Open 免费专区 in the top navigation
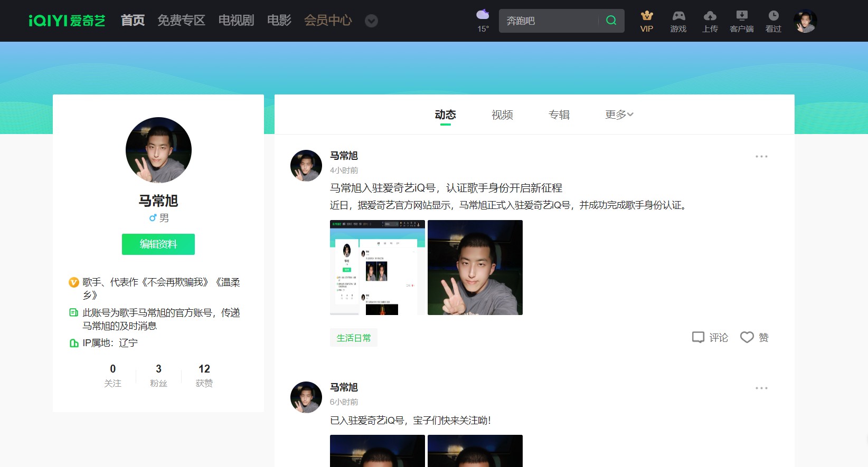 coord(181,21)
